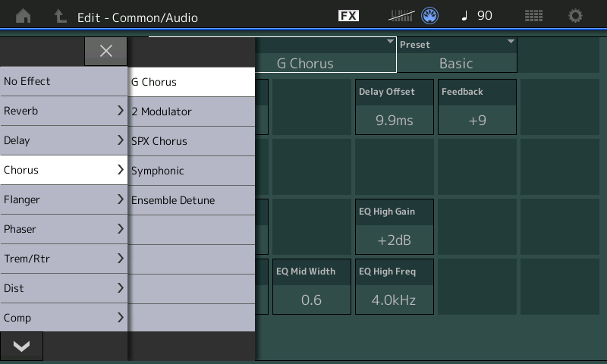Click the audio level meter icon
The image size is (607, 364).
point(401,16)
